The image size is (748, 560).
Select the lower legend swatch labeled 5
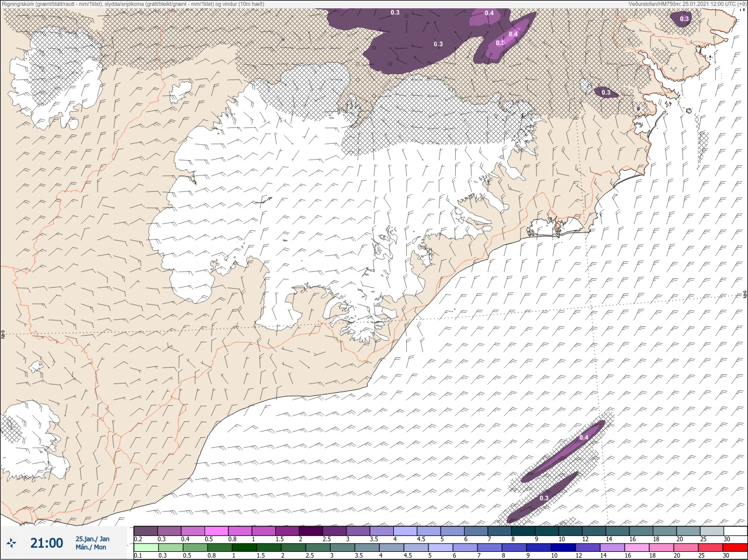pyautogui.click(x=441, y=548)
